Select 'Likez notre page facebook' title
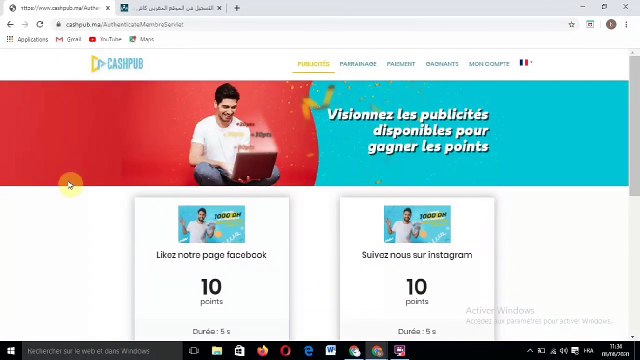 point(211,255)
